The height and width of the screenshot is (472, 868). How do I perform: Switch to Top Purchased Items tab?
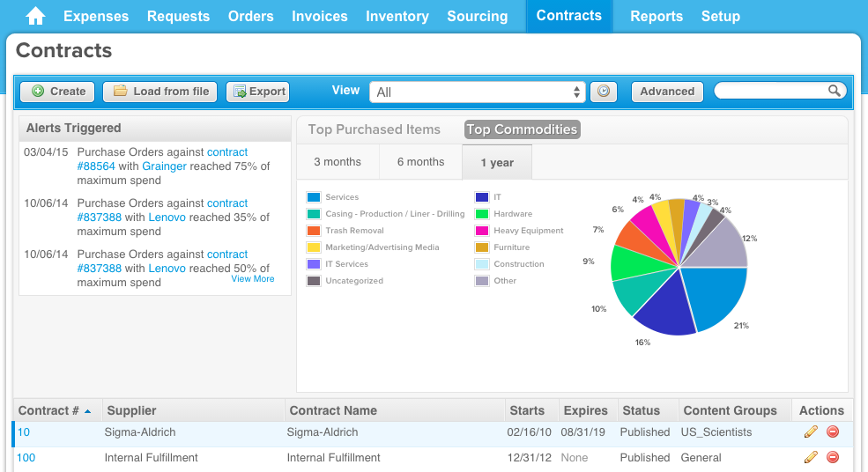[375, 129]
